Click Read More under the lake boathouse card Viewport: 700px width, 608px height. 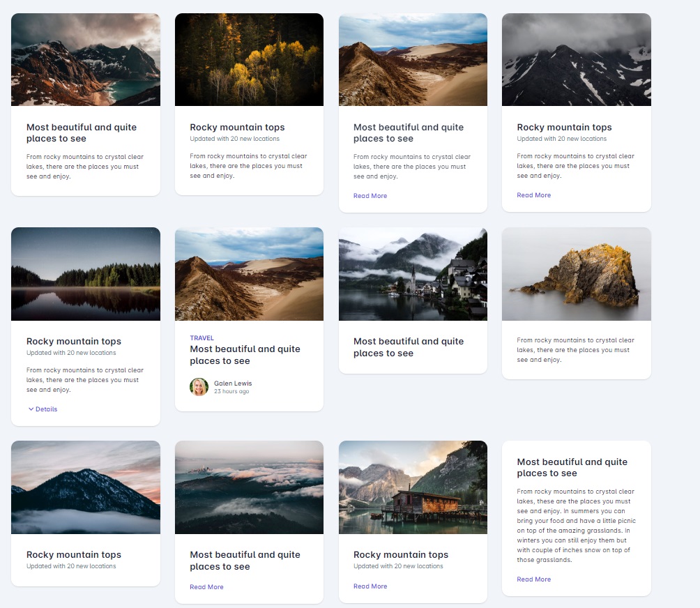370,586
